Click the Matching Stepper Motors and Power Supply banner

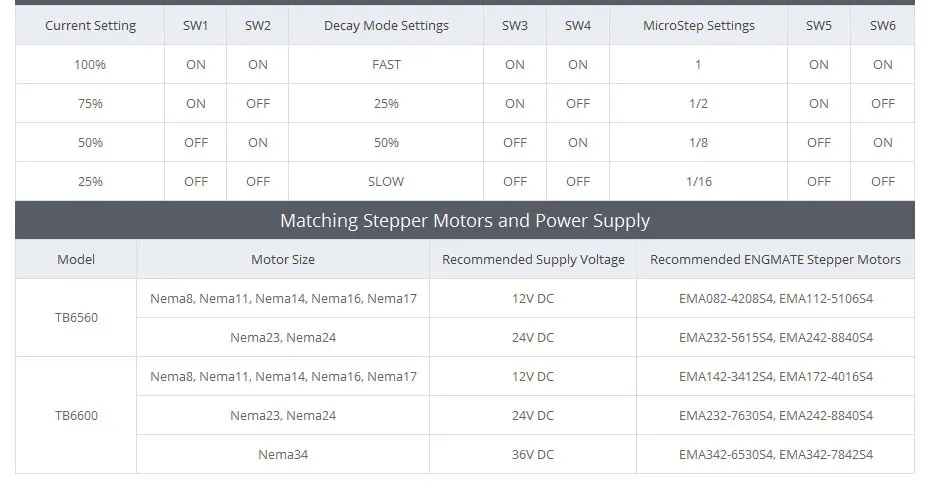point(465,220)
